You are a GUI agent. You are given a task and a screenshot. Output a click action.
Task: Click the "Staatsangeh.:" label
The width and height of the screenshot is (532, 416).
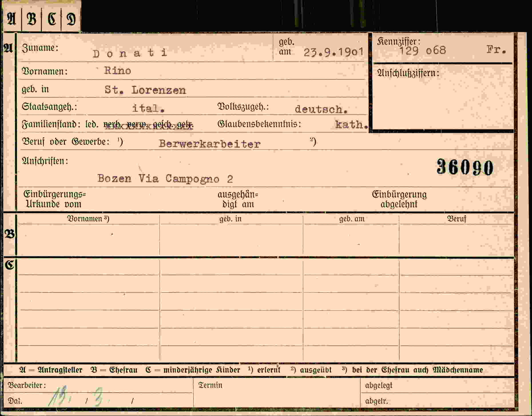(50, 107)
